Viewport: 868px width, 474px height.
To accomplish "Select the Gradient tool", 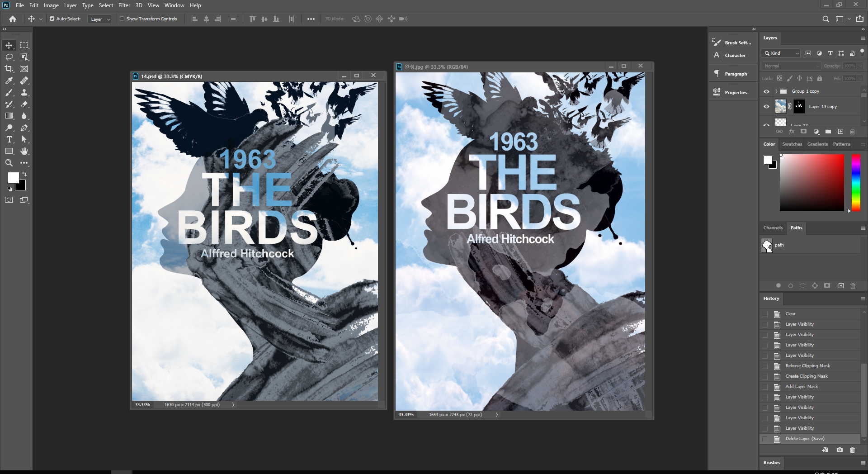I will (9, 116).
